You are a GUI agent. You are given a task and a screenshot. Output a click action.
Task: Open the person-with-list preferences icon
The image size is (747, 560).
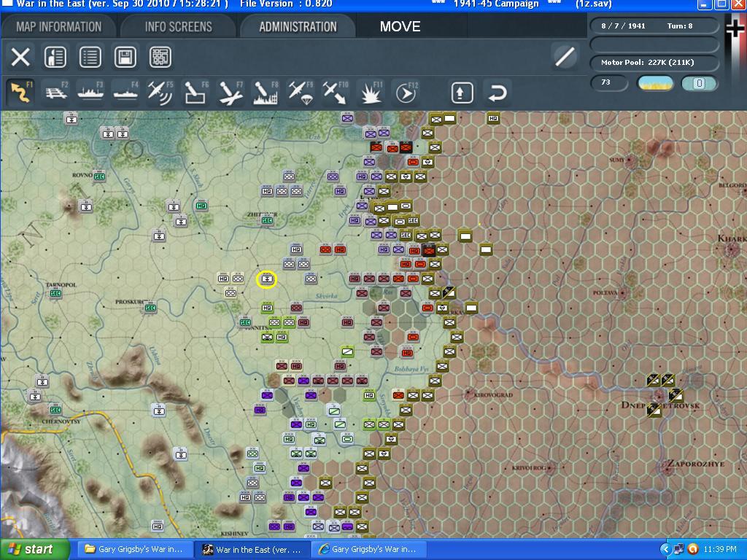click(55, 57)
